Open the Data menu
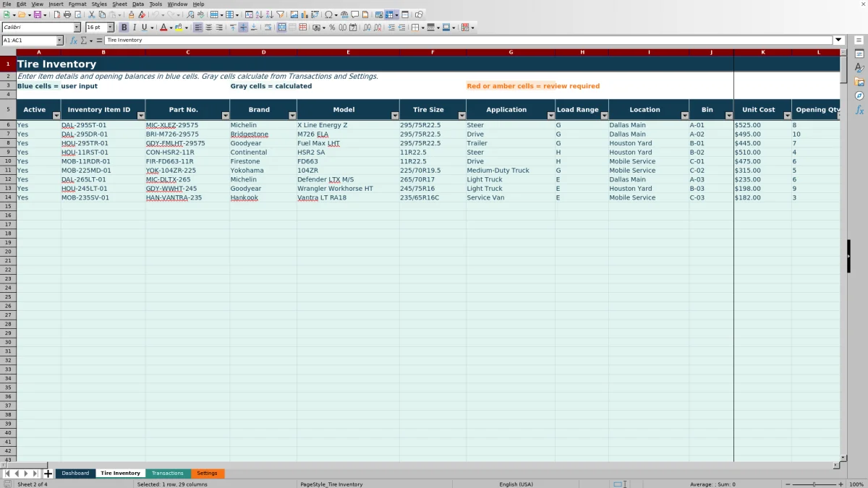Image resolution: width=868 pixels, height=488 pixels. click(137, 4)
